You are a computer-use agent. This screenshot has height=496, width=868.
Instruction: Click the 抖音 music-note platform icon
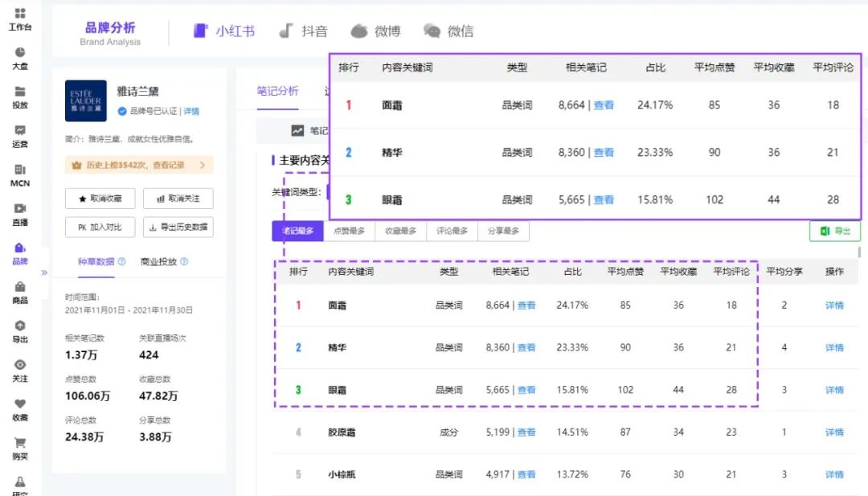285,31
